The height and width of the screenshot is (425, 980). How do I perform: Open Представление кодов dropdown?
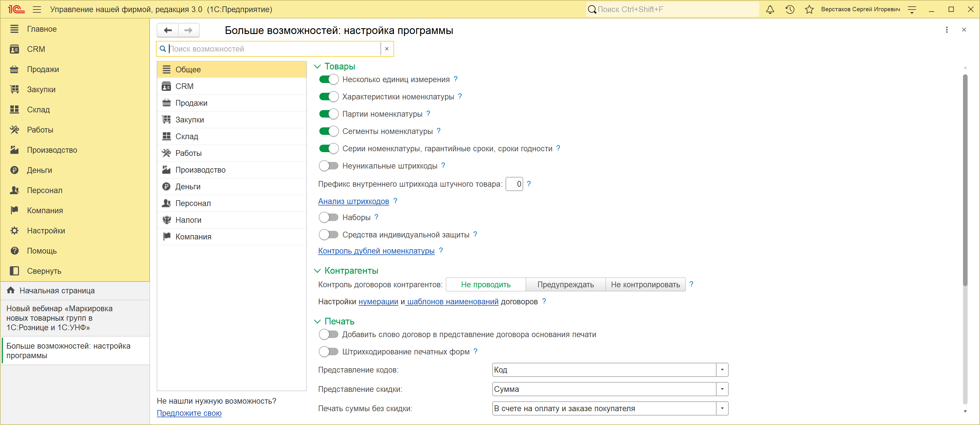tap(722, 370)
